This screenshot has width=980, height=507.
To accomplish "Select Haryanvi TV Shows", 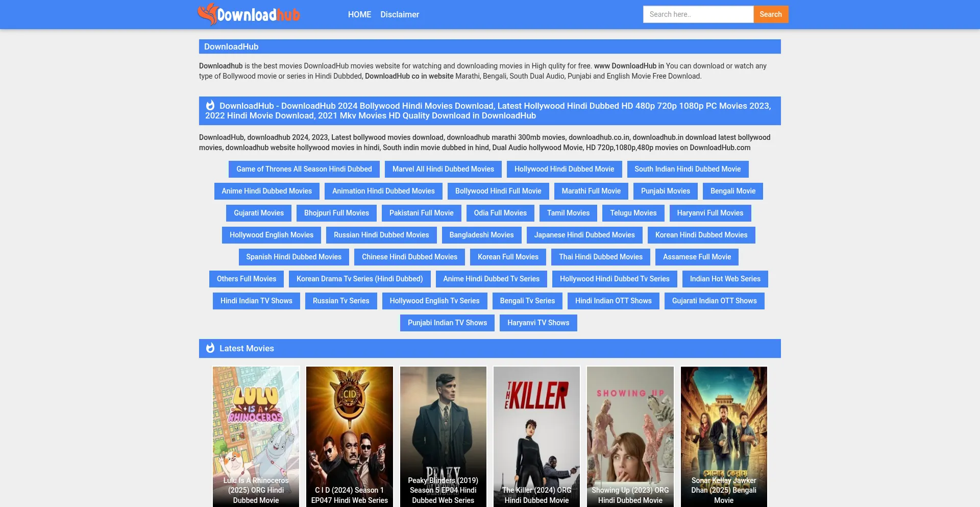I will coord(538,323).
